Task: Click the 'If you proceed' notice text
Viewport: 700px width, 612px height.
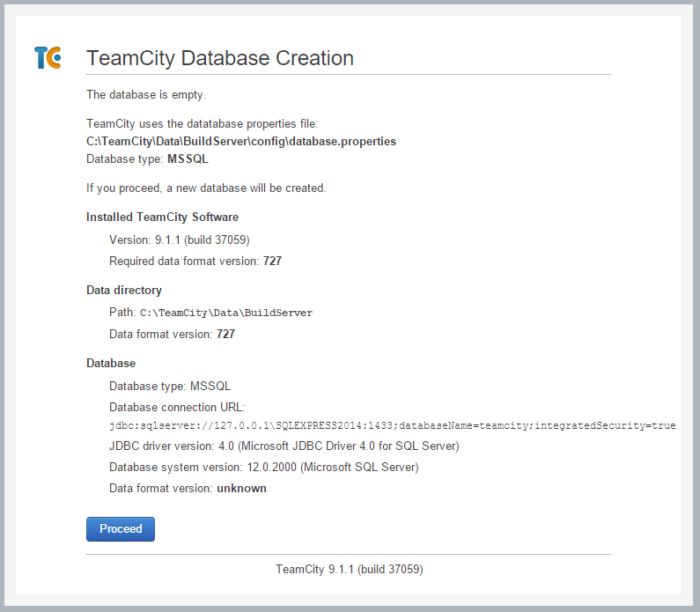Action: click(206, 188)
